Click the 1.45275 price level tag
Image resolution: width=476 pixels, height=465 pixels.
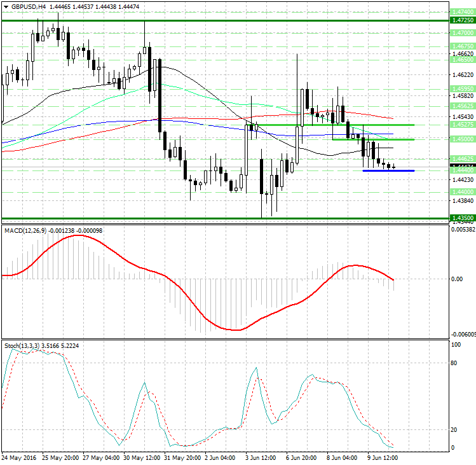pos(461,125)
